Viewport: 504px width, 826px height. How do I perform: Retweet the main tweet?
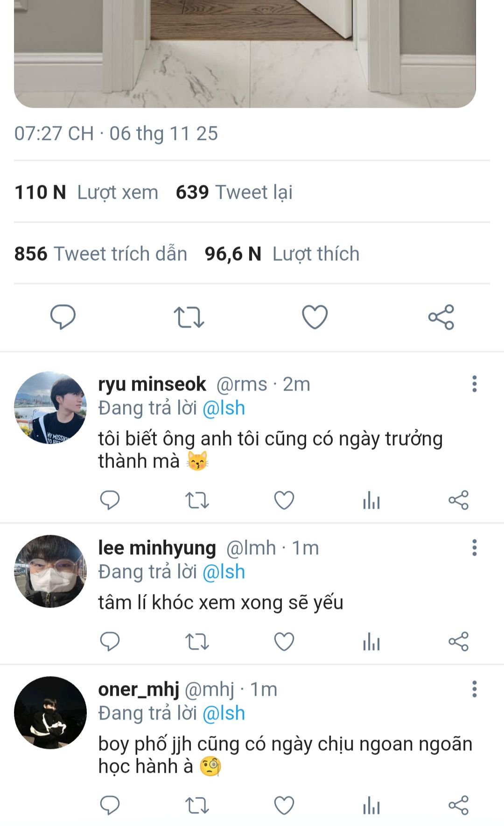tap(189, 317)
